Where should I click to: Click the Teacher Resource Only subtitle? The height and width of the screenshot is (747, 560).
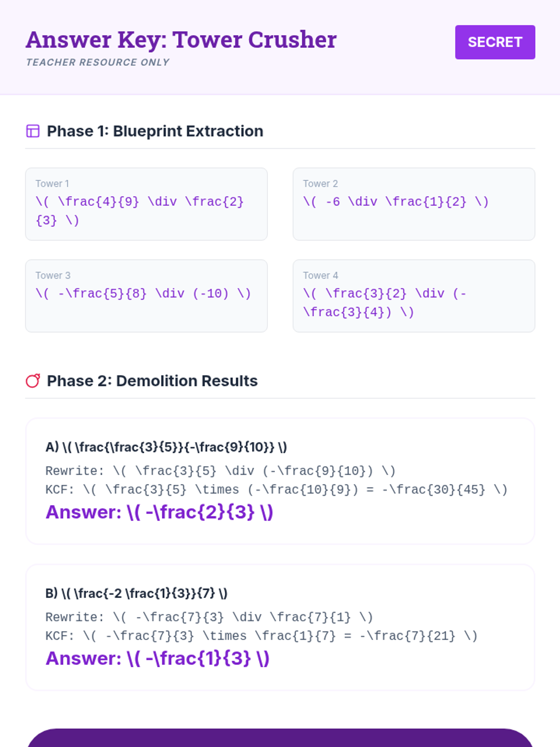coord(98,62)
